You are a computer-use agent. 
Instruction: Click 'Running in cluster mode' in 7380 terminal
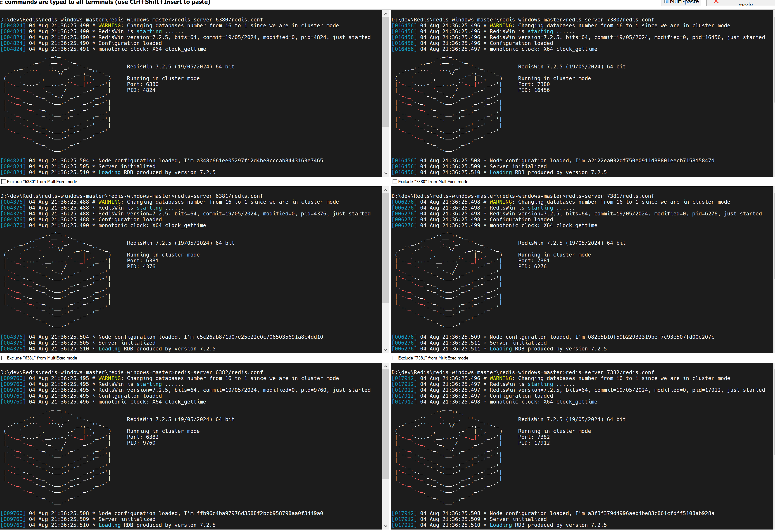point(554,79)
